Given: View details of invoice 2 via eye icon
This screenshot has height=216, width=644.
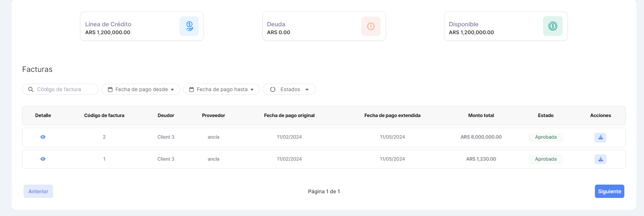Looking at the screenshot, I should click(43, 137).
